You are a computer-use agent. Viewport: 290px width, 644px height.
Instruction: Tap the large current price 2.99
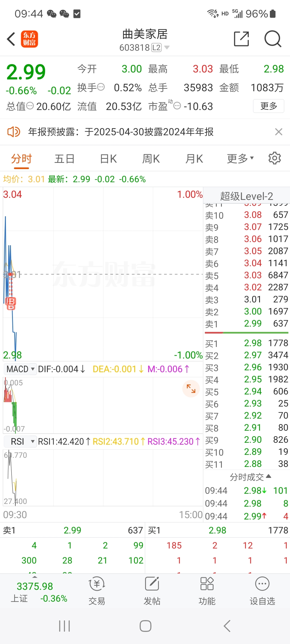pos(26,72)
